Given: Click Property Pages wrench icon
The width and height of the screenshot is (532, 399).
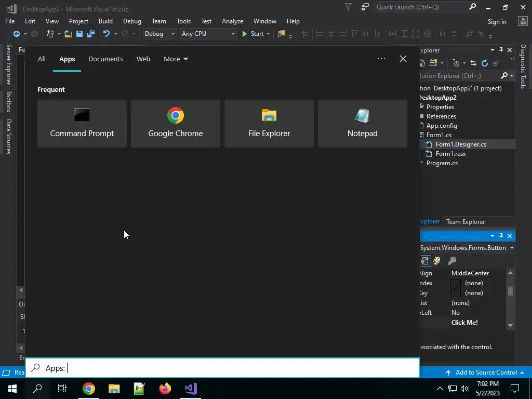Looking at the screenshot, I should point(451,261).
